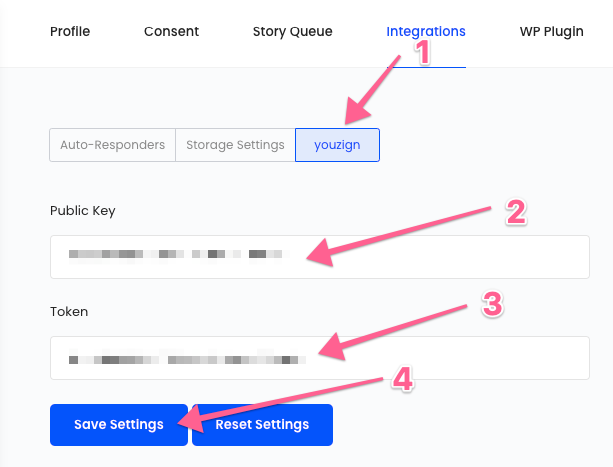Switch to Auto-Responders sub-tab
This screenshot has width=613, height=467.
pyautogui.click(x=113, y=145)
